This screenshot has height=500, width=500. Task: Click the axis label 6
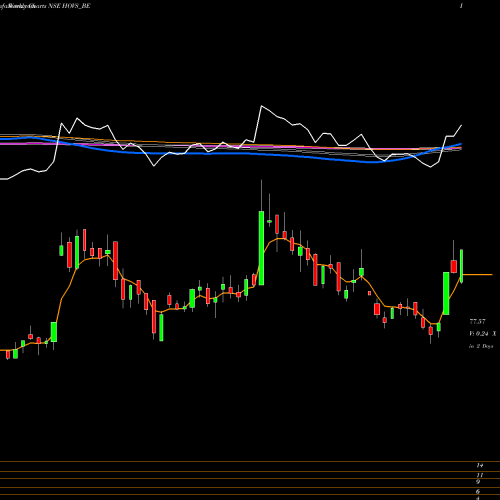tap(478, 491)
